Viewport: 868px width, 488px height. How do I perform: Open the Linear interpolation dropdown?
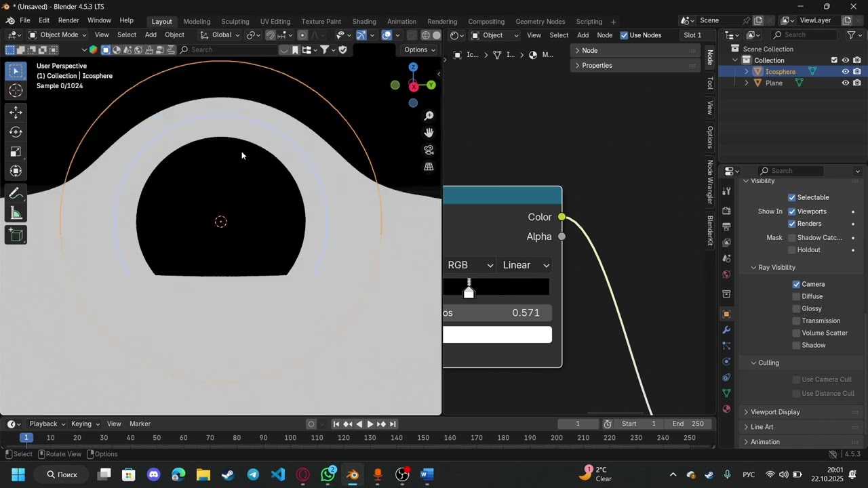(x=526, y=265)
